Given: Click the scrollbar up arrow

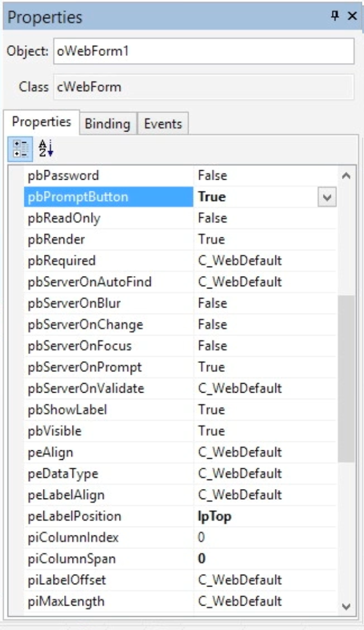Looking at the screenshot, I should [x=346, y=176].
